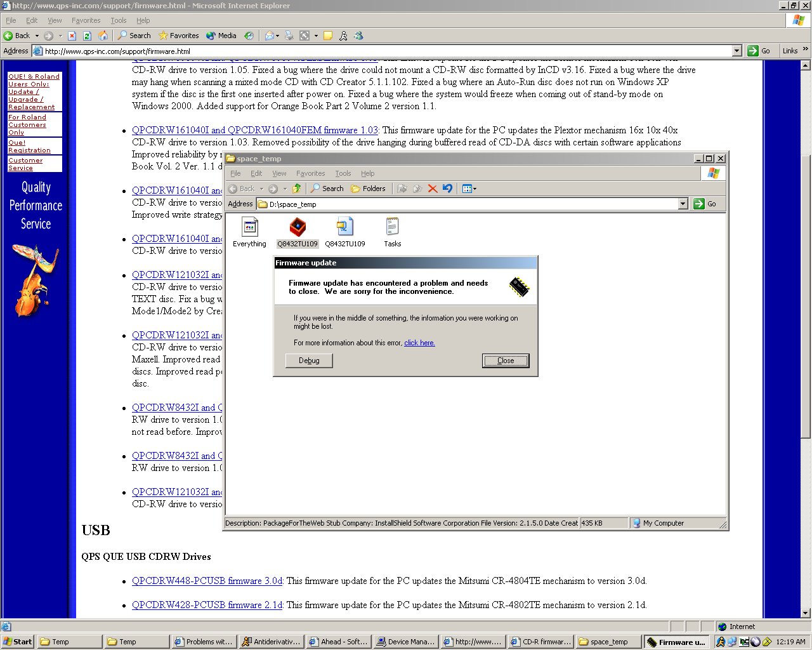Open Back history dropdown arrow in Internet Explorer
812x650 pixels.
pyautogui.click(x=37, y=36)
